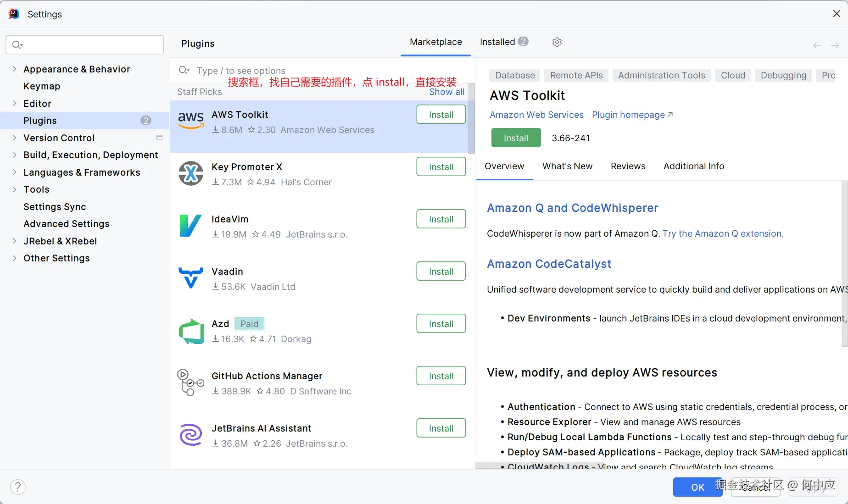Click the IntelliJ app icon in title bar

(14, 14)
